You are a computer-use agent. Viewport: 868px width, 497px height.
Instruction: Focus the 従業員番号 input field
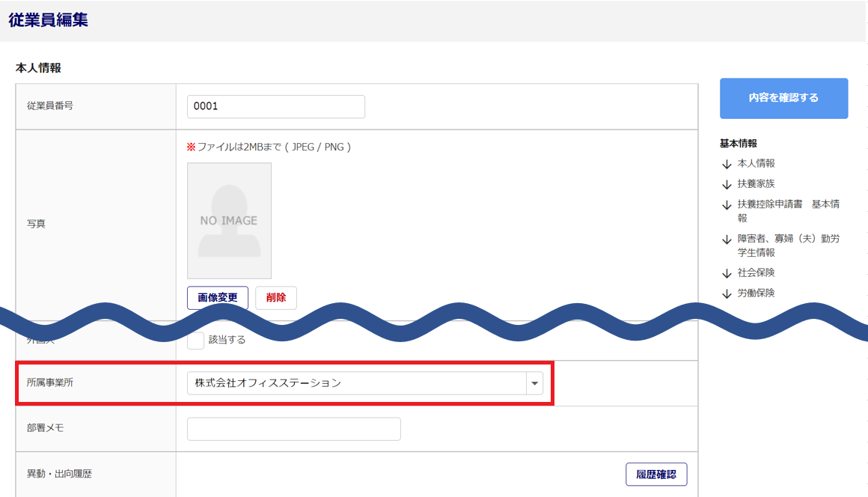point(275,107)
